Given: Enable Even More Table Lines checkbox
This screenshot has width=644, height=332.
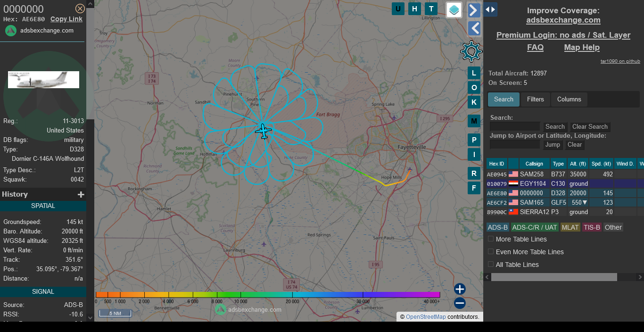Looking at the screenshot, I should (x=491, y=251).
